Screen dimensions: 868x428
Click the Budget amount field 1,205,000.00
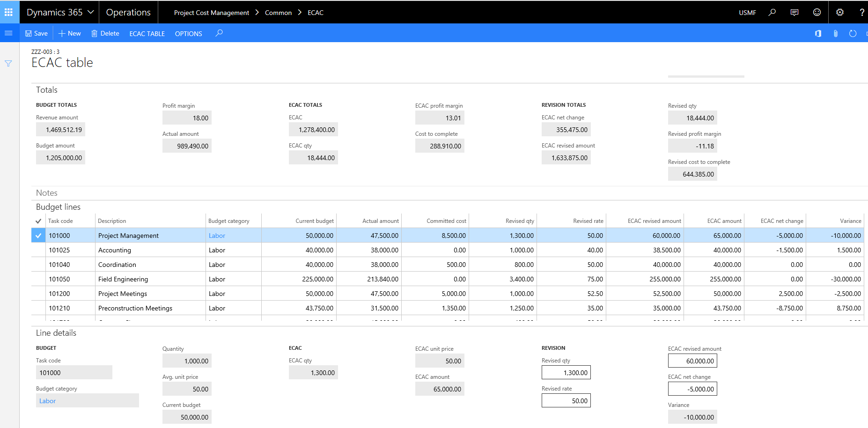pos(60,158)
